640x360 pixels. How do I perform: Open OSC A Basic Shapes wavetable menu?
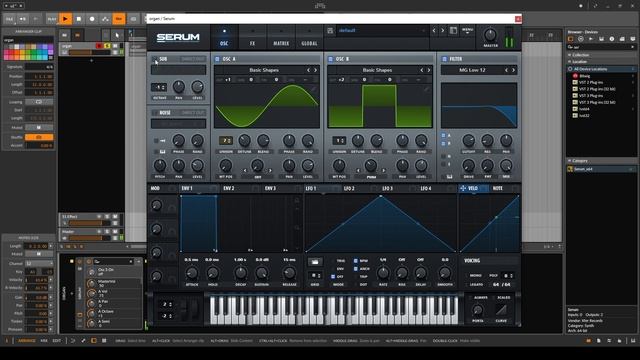(x=264, y=70)
